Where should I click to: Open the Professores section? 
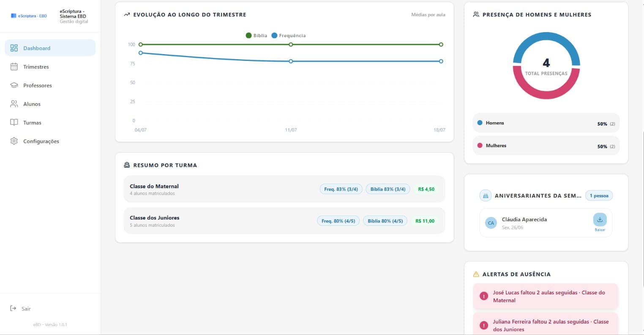(50, 85)
